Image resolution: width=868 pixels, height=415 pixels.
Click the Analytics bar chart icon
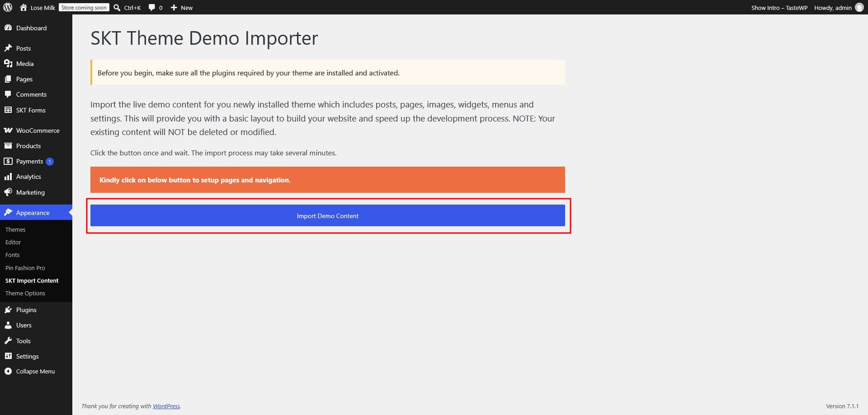(8, 176)
